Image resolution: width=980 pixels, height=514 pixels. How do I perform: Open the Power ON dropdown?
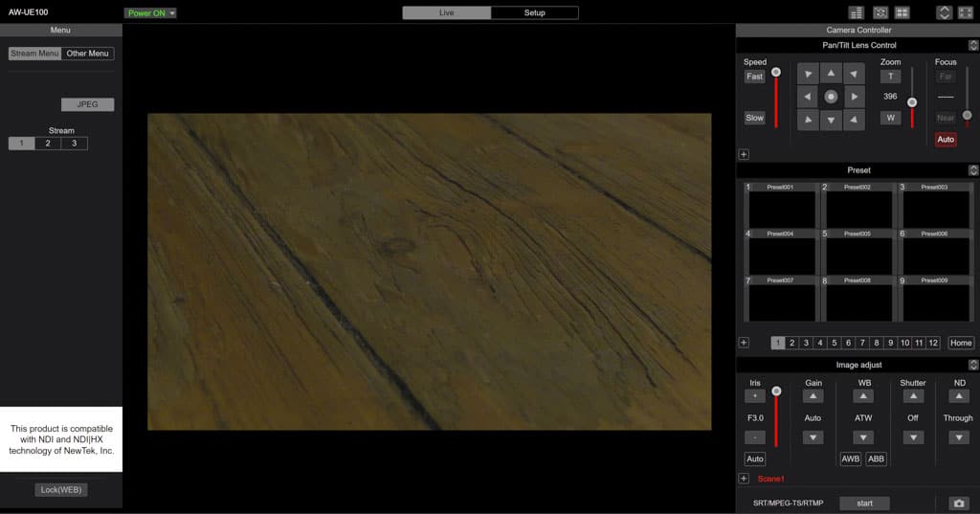tap(150, 13)
